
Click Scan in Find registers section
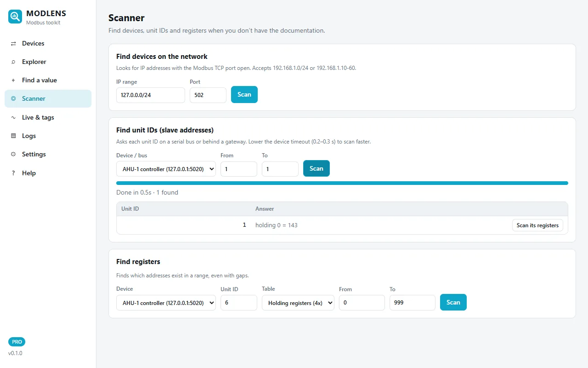tap(453, 302)
